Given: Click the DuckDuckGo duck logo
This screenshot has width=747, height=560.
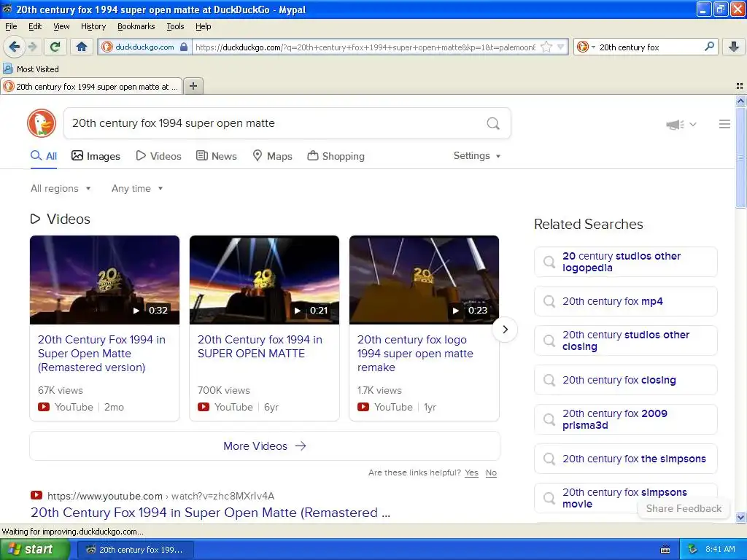Looking at the screenshot, I should coord(42,123).
